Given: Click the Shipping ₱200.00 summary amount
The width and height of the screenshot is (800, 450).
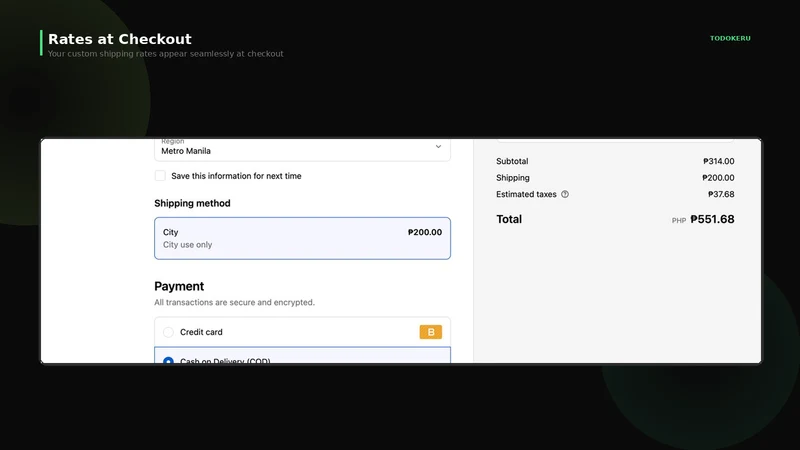Looking at the screenshot, I should click(x=718, y=178).
